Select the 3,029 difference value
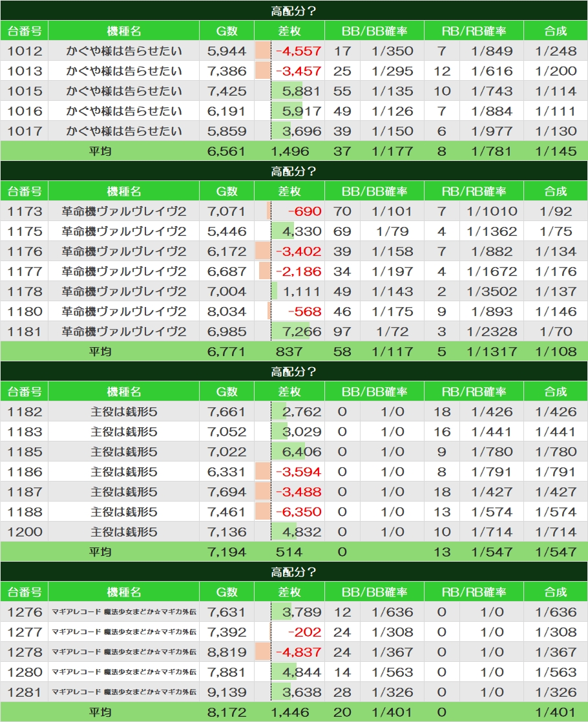This screenshot has height=722, width=588. [302, 431]
